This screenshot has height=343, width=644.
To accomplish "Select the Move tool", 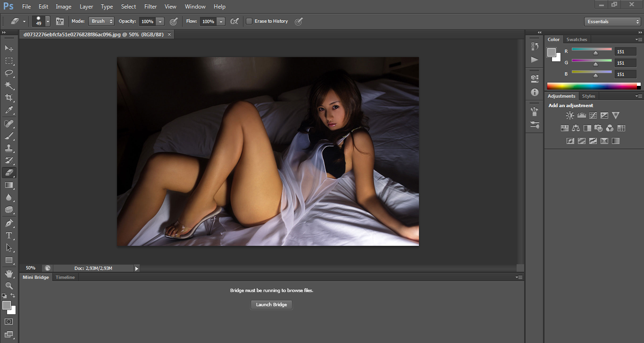I will click(x=8, y=48).
